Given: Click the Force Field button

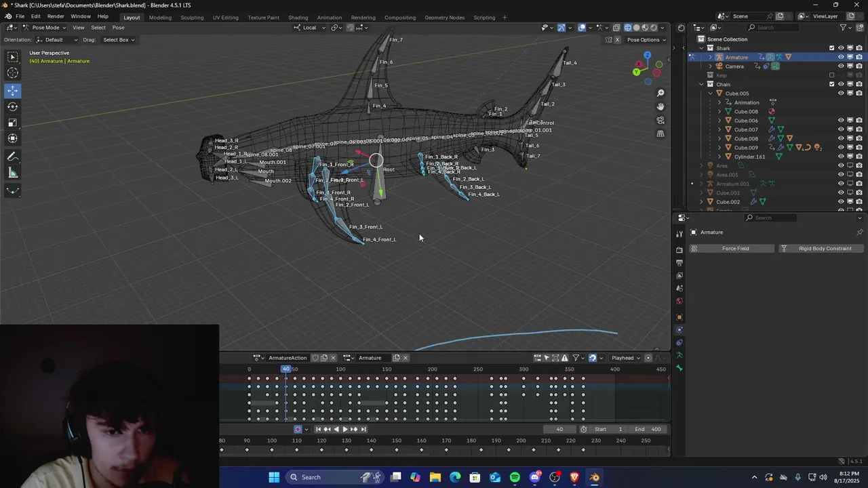Looking at the screenshot, I should (731, 249).
